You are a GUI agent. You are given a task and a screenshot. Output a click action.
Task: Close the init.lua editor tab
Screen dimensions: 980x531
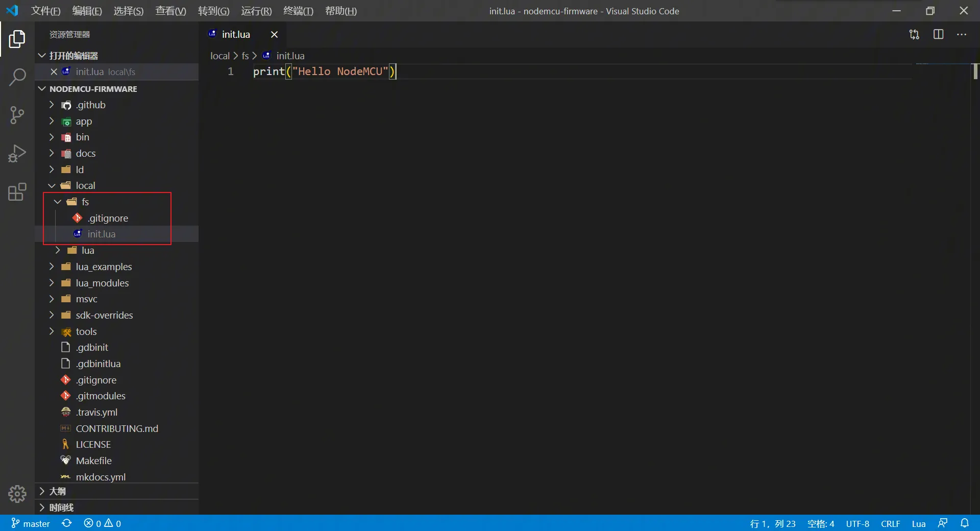[274, 34]
